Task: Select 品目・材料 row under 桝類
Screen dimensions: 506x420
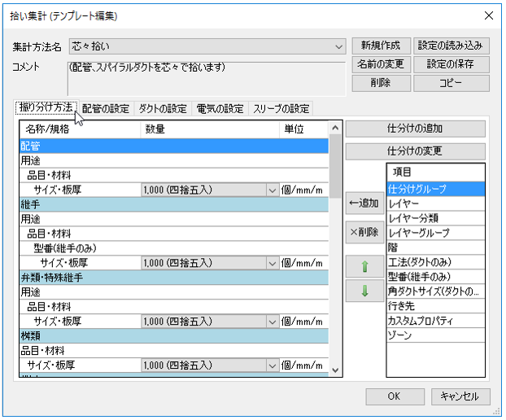Action: pos(174,350)
